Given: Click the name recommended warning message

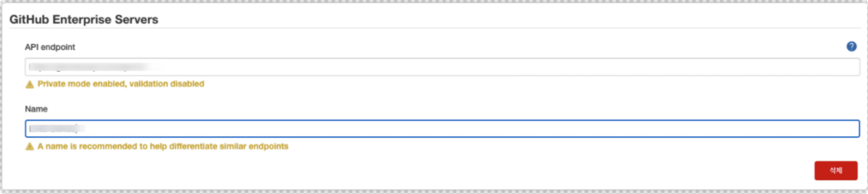Looking at the screenshot, I should pyautogui.click(x=163, y=146).
